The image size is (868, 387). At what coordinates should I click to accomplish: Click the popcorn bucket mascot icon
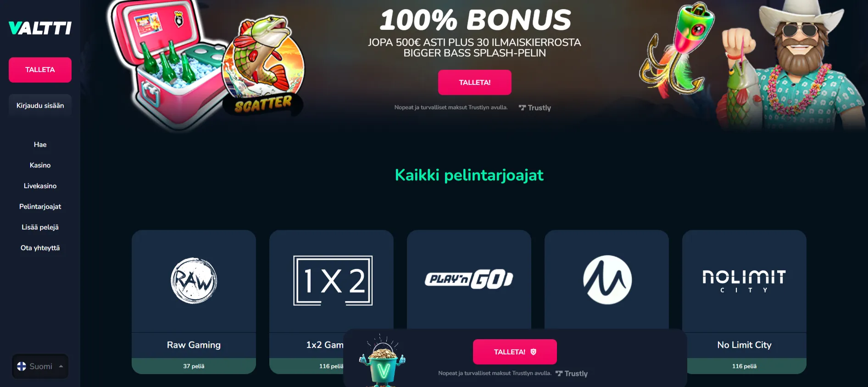(x=383, y=361)
